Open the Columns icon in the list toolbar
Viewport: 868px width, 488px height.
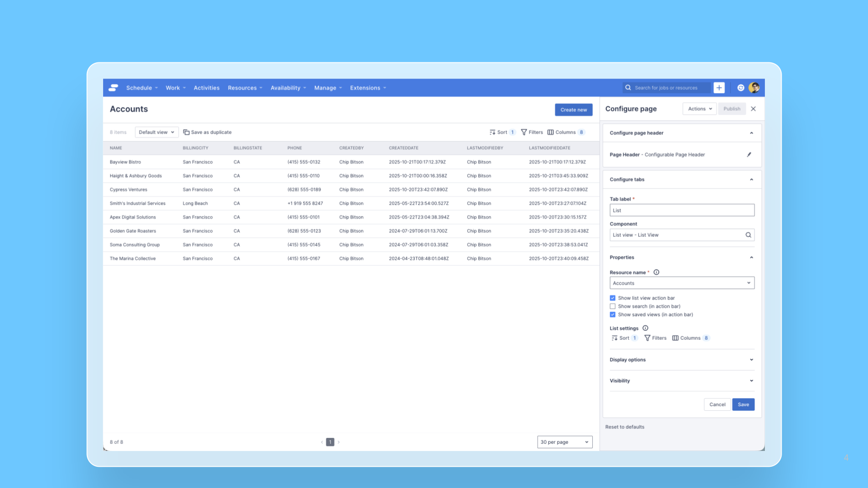point(550,132)
